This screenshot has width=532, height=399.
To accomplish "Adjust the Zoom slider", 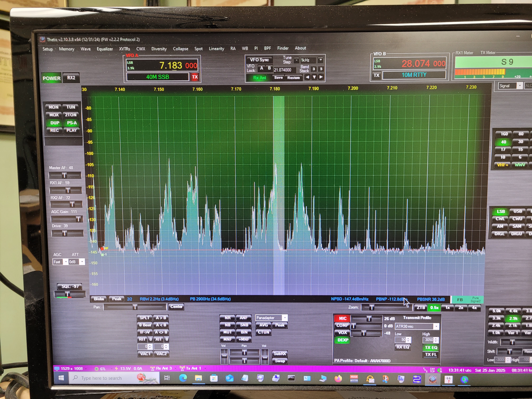I will pos(386,307).
